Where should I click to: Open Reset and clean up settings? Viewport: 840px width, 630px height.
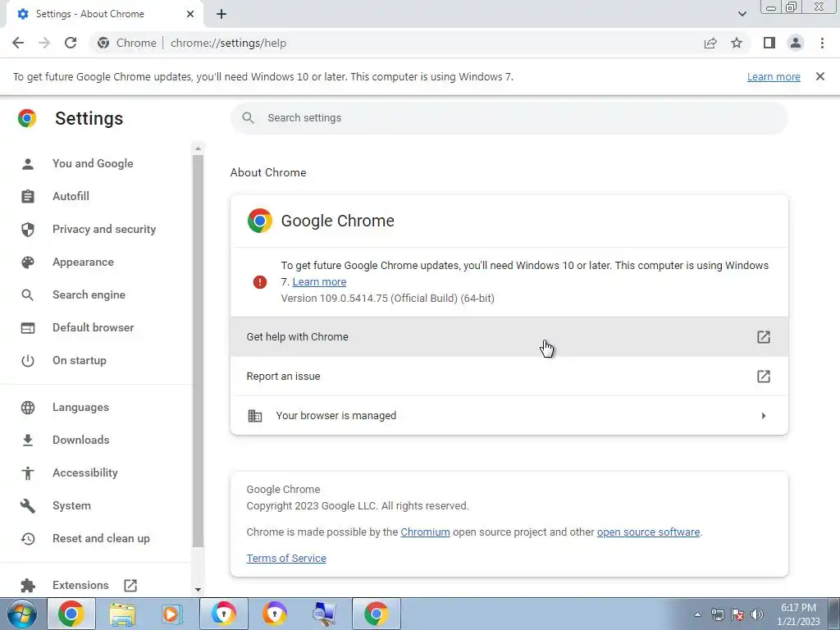coord(101,538)
